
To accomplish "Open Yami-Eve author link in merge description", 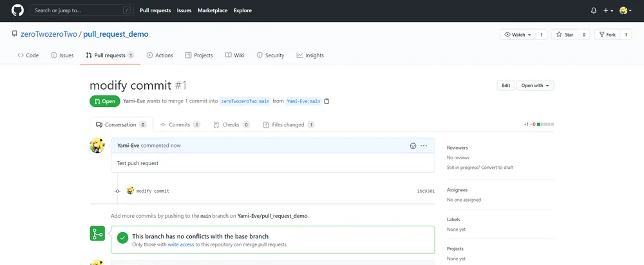I will tap(135, 101).
